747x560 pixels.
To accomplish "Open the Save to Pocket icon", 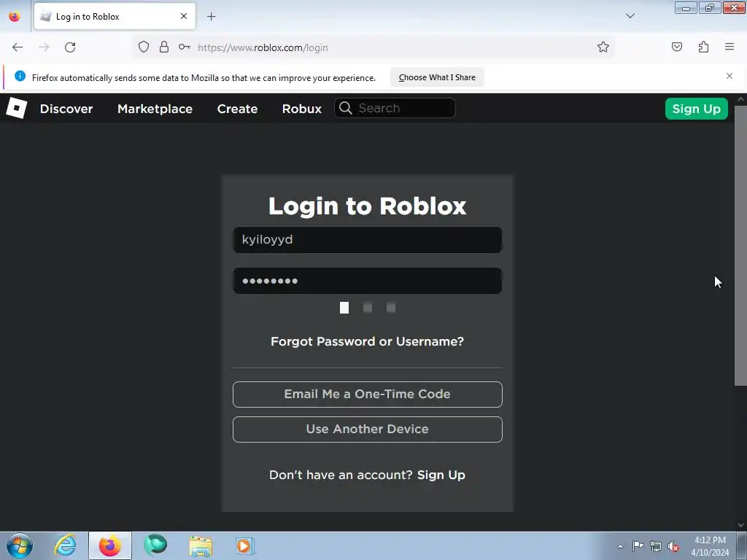I will [677, 47].
